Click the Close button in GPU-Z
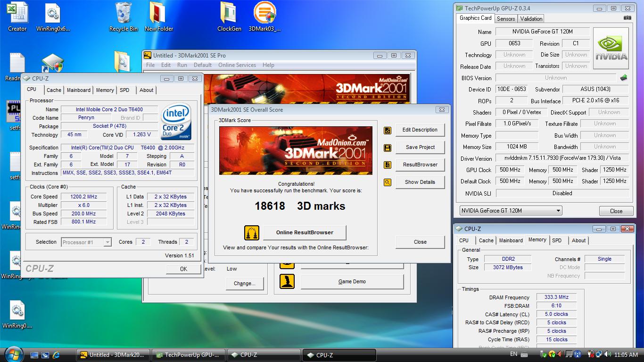Image resolution: width=644 pixels, height=362 pixels. [616, 211]
